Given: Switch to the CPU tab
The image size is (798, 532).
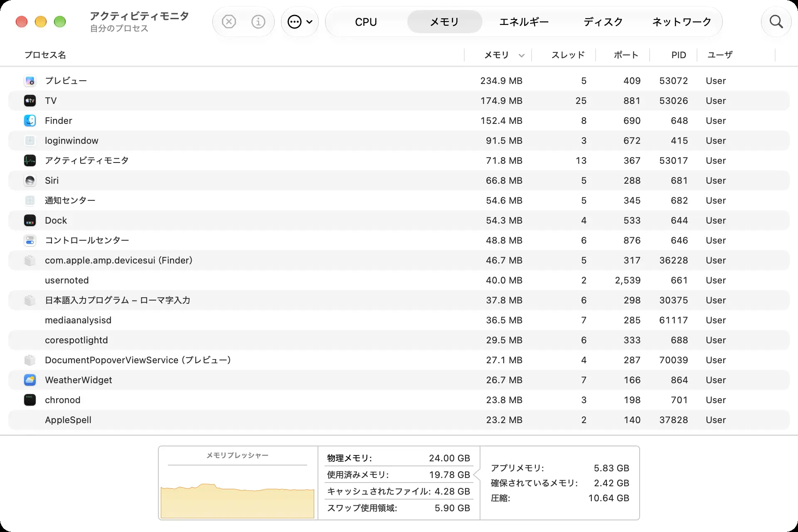Looking at the screenshot, I should click(x=366, y=22).
